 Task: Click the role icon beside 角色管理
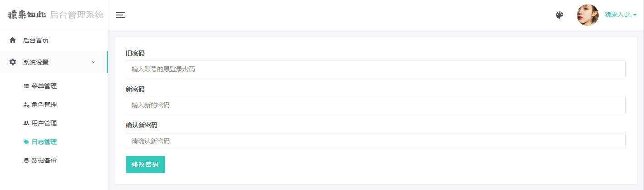pos(26,105)
